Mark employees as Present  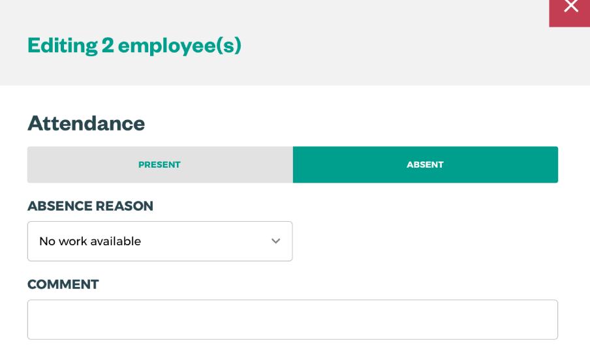coord(160,164)
